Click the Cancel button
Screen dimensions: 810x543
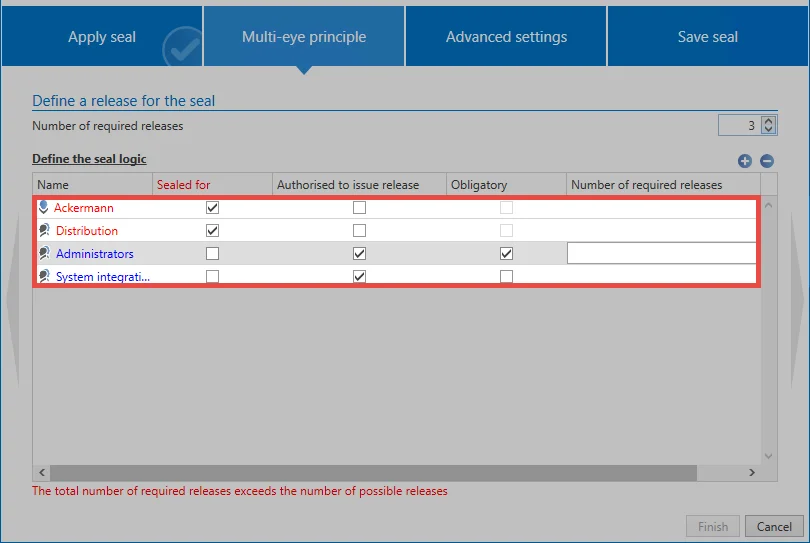point(774,526)
